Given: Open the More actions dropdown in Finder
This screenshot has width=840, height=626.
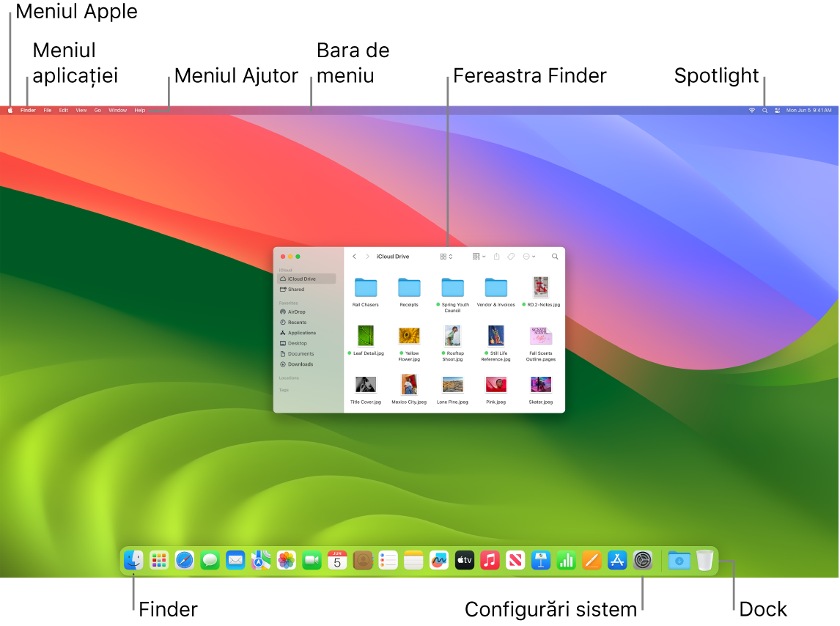Looking at the screenshot, I should pyautogui.click(x=529, y=257).
